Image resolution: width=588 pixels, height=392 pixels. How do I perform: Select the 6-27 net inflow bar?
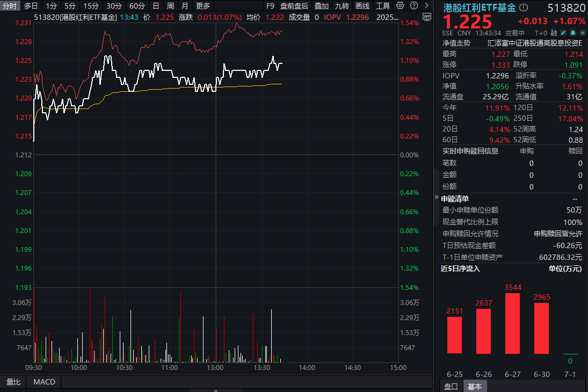coord(512,322)
